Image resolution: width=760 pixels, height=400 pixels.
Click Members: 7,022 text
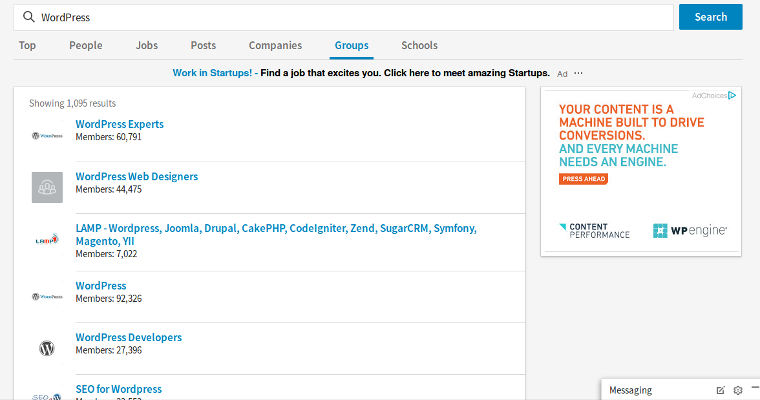click(x=106, y=254)
